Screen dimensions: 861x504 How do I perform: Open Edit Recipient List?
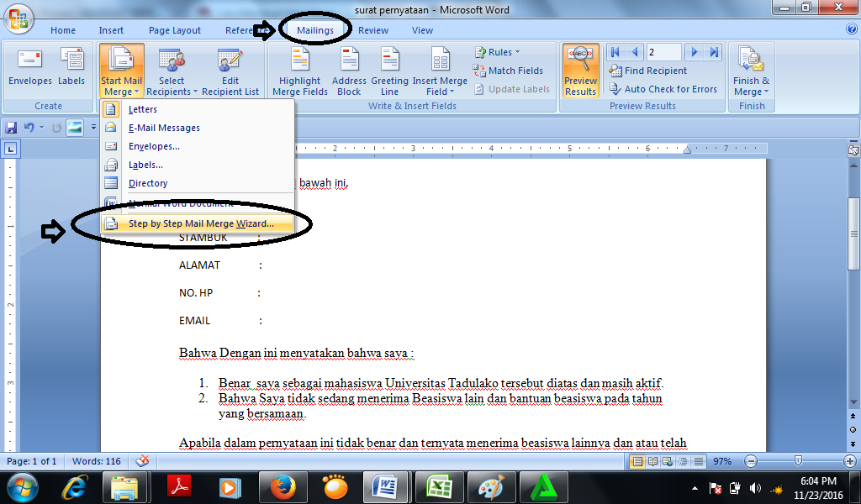(230, 72)
